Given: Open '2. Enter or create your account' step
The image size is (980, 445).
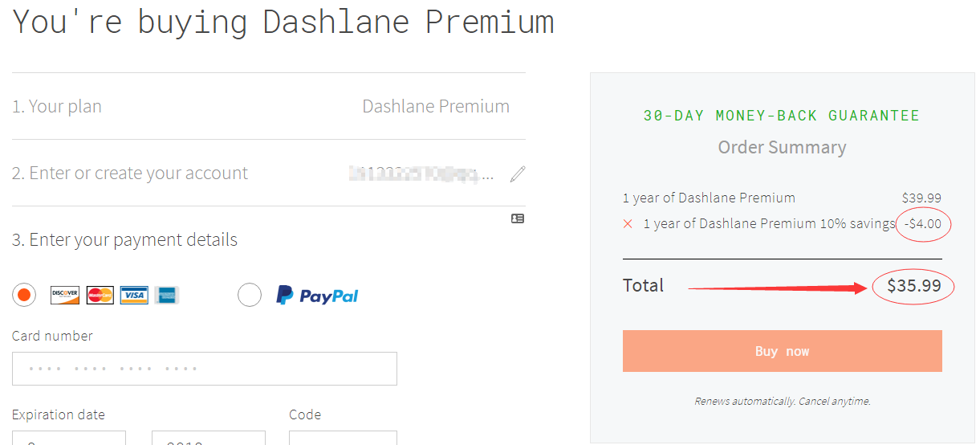Looking at the screenshot, I should (x=269, y=173).
